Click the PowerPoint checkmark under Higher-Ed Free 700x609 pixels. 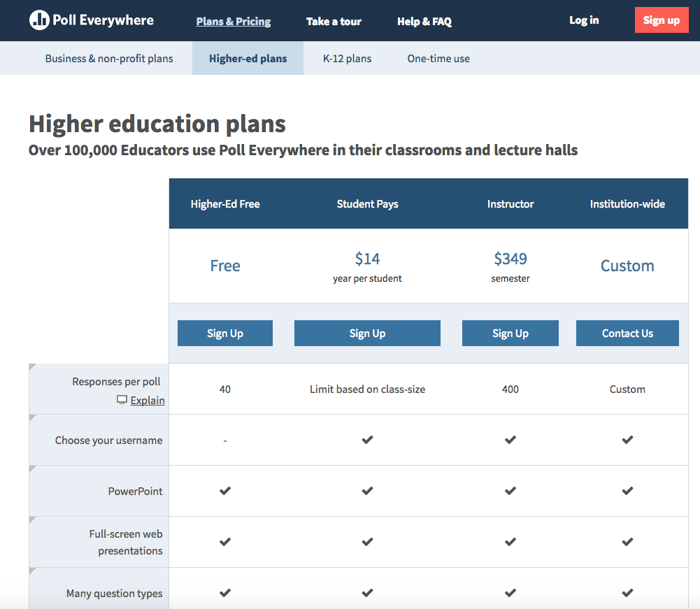point(225,491)
